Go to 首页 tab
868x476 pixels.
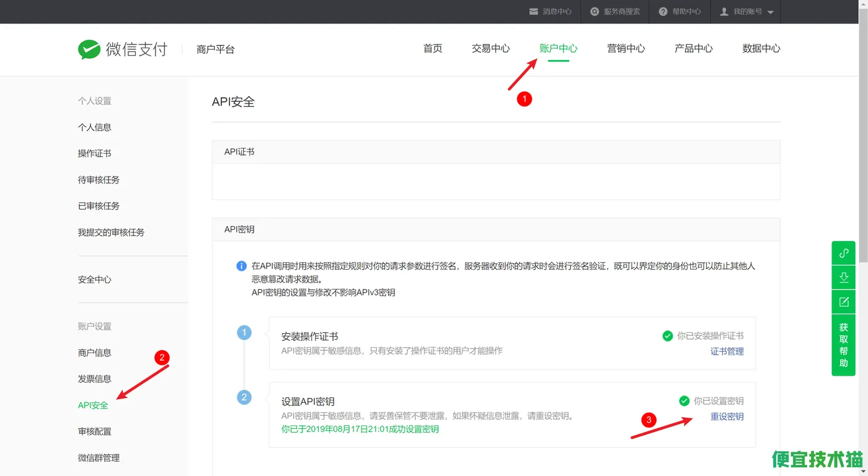pos(433,48)
